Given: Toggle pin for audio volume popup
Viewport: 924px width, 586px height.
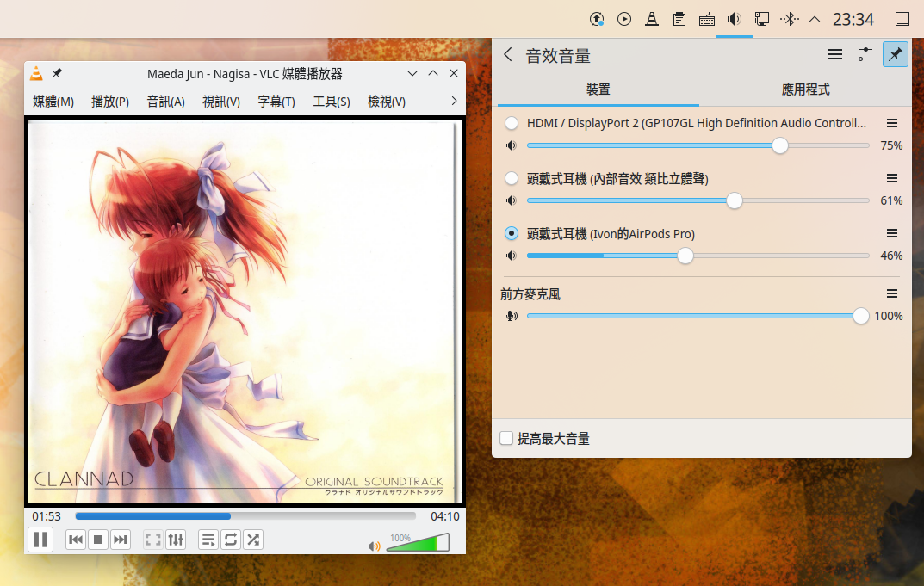Looking at the screenshot, I should click(x=895, y=54).
